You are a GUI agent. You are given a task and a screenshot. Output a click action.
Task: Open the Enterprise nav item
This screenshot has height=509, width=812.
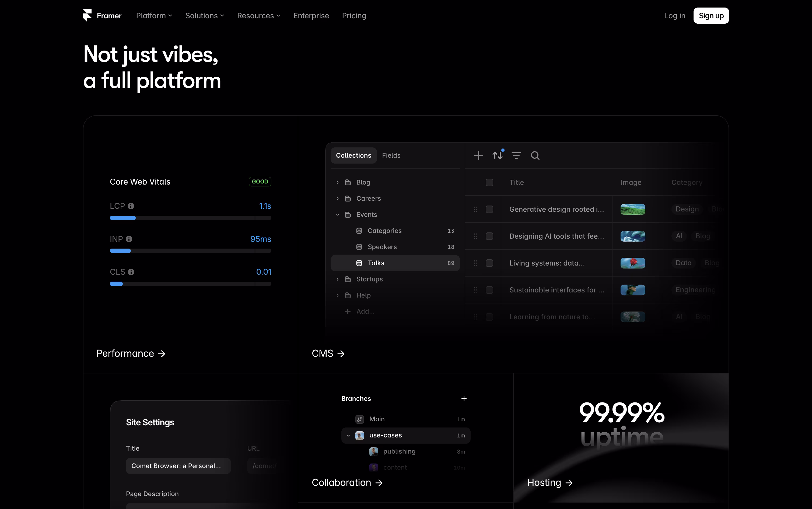pos(311,16)
